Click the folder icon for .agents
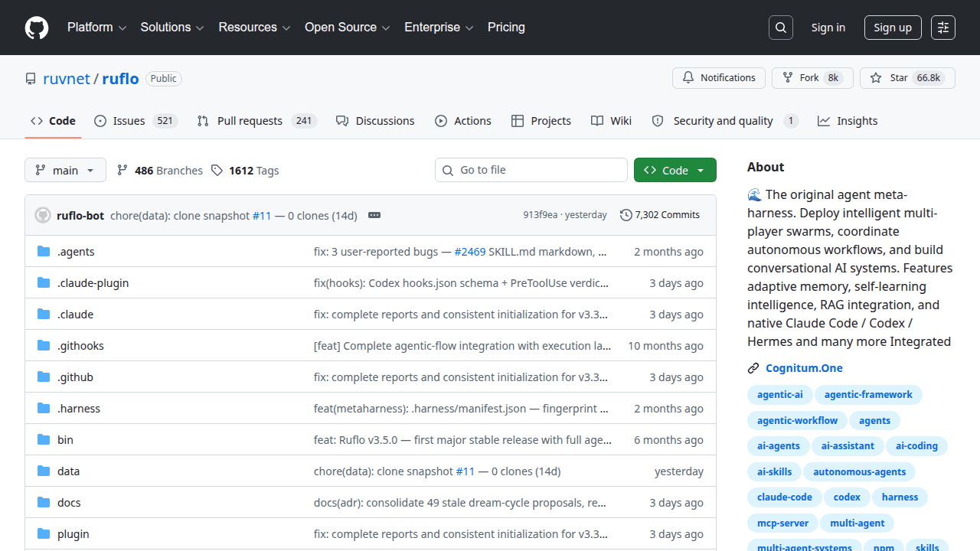 pos(44,251)
